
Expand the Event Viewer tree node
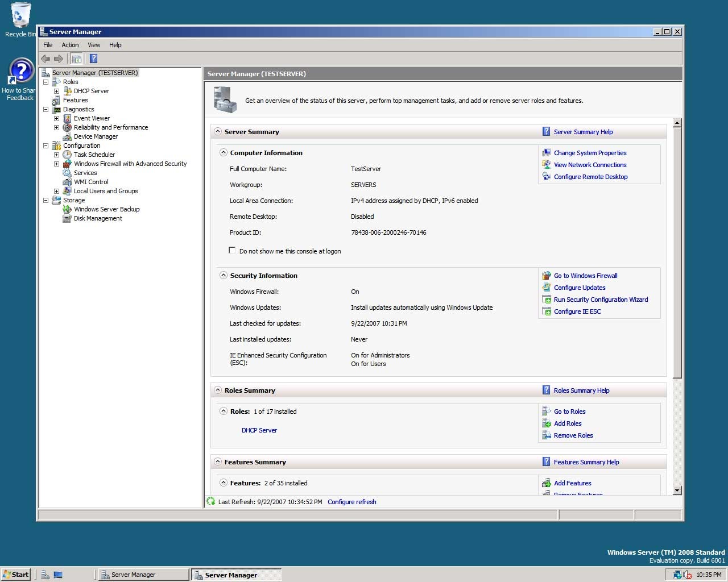point(56,118)
